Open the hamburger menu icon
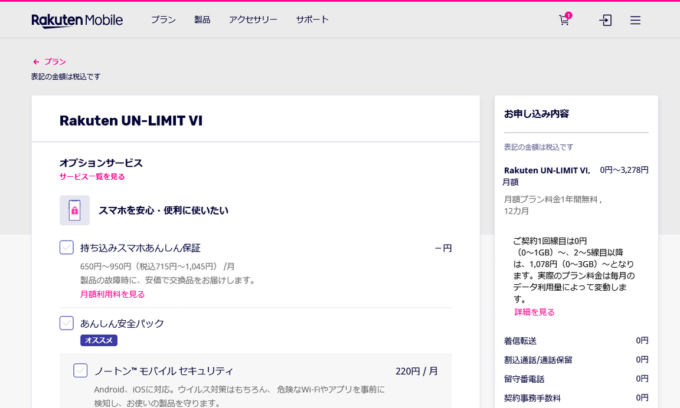The width and height of the screenshot is (680, 408). pos(635,20)
